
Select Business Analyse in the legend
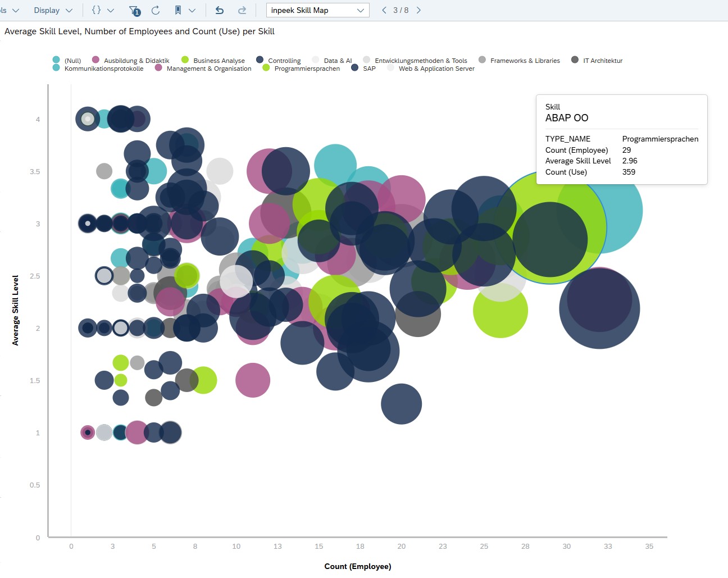tap(213, 60)
